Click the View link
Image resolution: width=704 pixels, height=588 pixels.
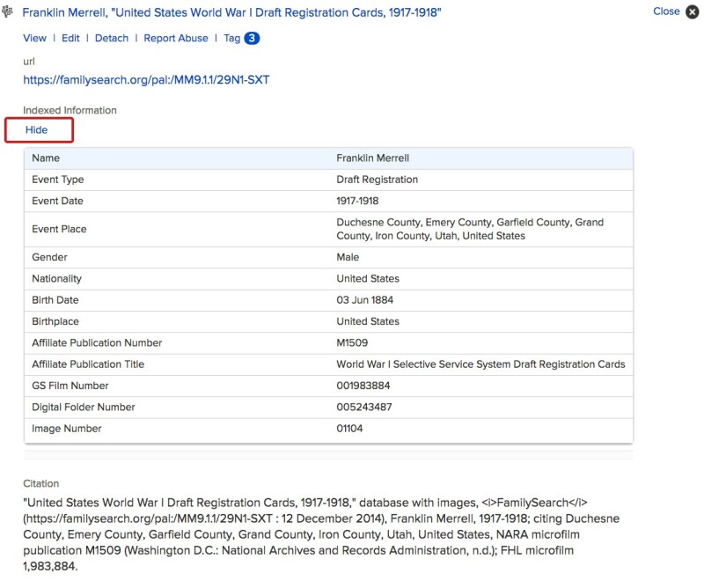point(34,38)
